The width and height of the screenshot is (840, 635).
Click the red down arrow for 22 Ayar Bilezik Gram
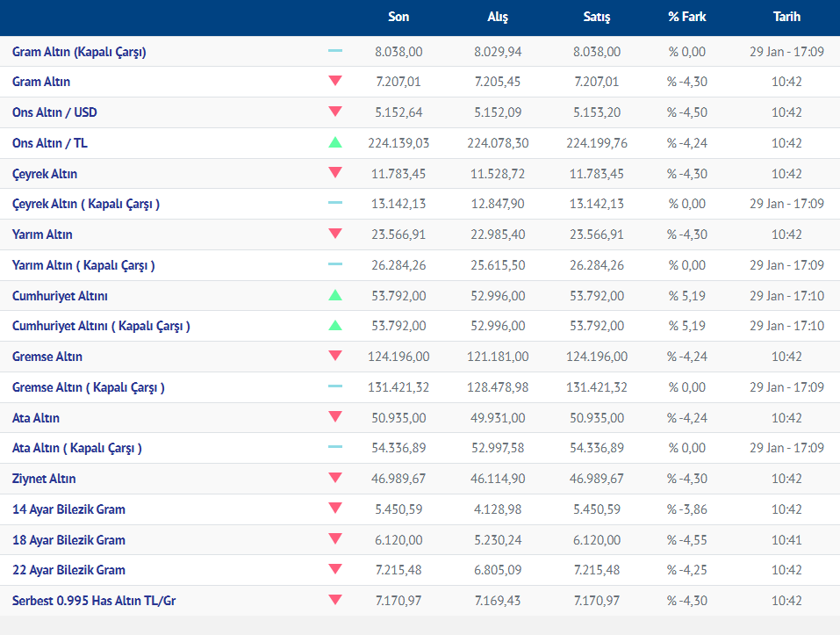[334, 570]
